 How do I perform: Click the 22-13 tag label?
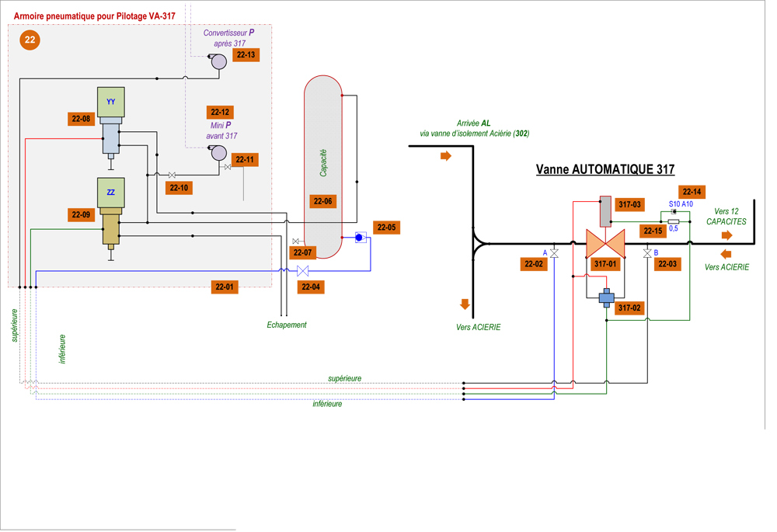(x=246, y=55)
